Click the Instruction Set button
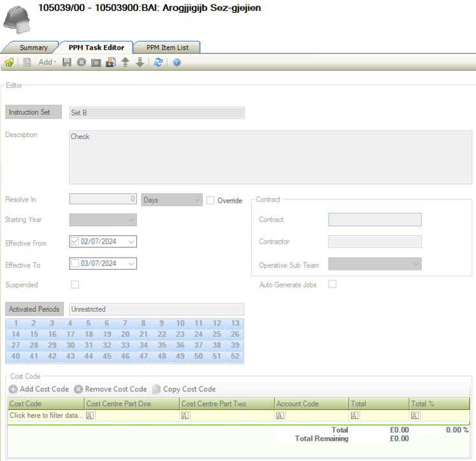 [33, 112]
